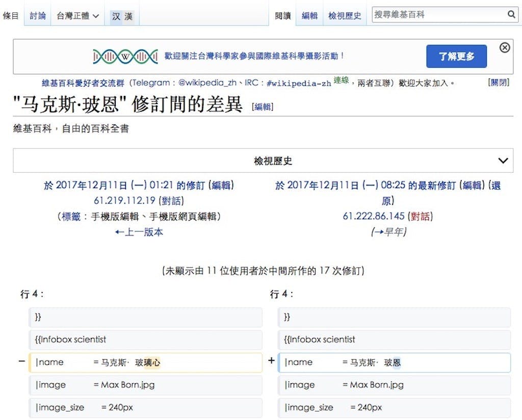The height and width of the screenshot is (420, 522).
Task: Close the notice via the [關閉] link
Action: tap(499, 82)
